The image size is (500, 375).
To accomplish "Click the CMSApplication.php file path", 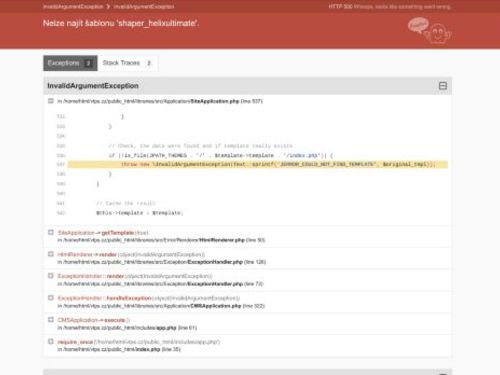I will (161, 306).
